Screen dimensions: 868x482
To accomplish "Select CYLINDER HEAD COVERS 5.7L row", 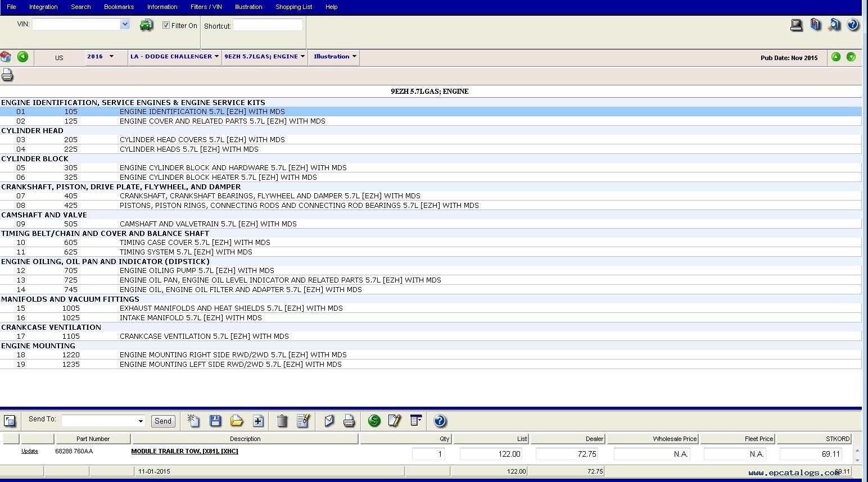I will [431, 140].
